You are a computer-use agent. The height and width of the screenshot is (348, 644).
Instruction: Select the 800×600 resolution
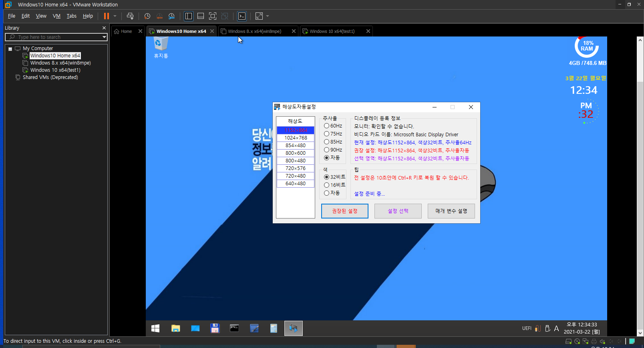(x=296, y=153)
